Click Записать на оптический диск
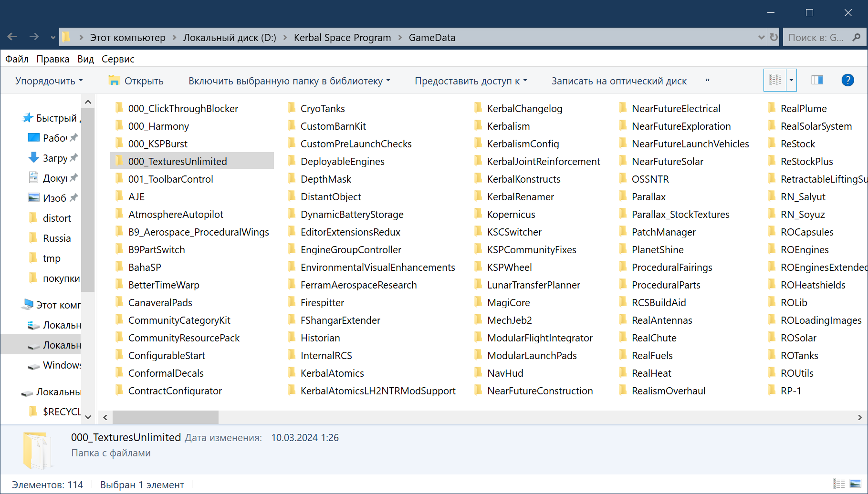Image resolution: width=868 pixels, height=494 pixels. point(619,81)
